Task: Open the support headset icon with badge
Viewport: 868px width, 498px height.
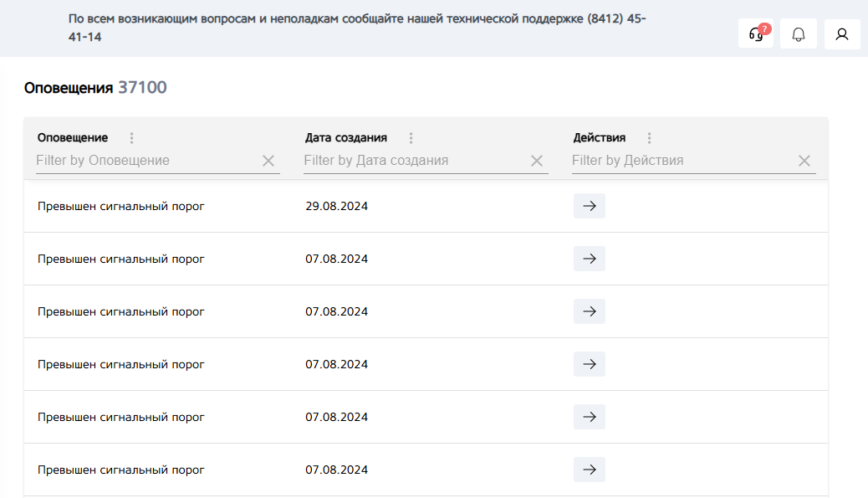Action: coord(756,34)
